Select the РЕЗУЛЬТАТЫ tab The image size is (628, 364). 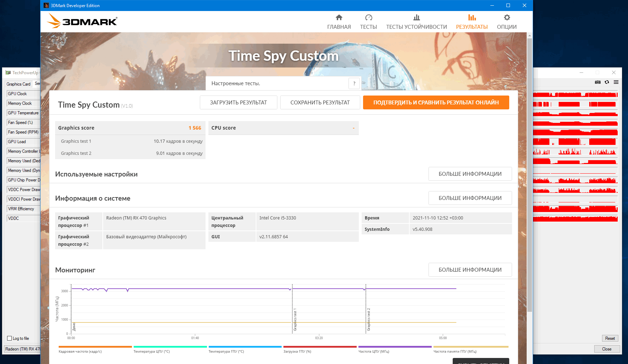[472, 22]
